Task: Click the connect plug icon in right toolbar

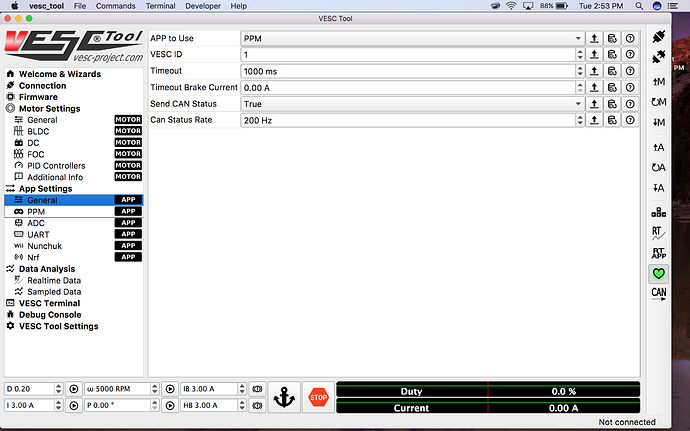Action: click(x=658, y=38)
